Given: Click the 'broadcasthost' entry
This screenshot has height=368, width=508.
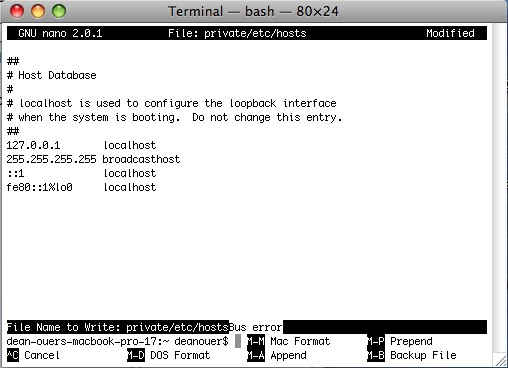Looking at the screenshot, I should click(x=141, y=159).
